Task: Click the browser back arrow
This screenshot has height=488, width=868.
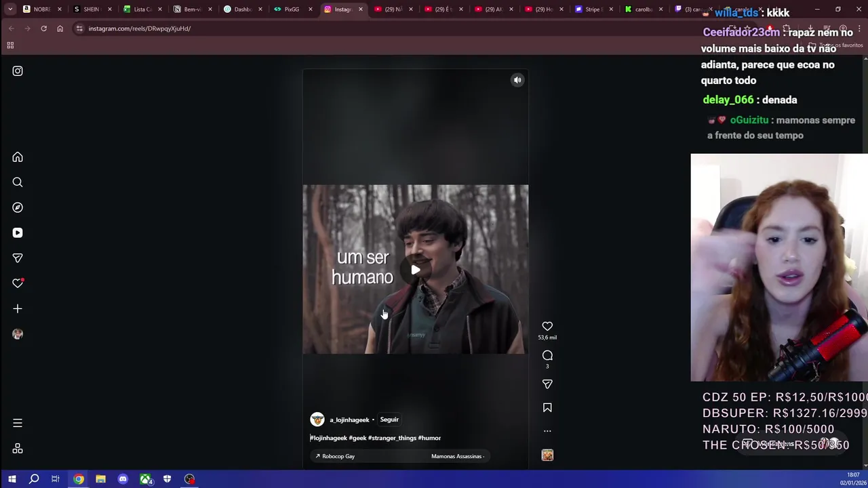Action: pos(12,28)
